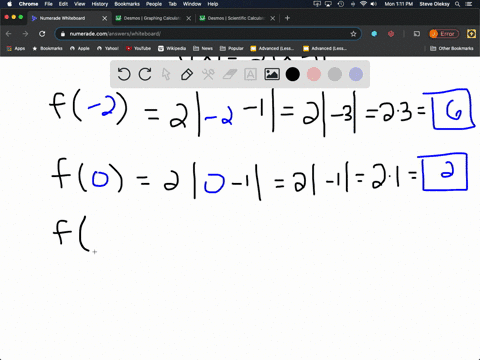Open the Time Machine status icon
480x360 pixels.
[x=341, y=4]
